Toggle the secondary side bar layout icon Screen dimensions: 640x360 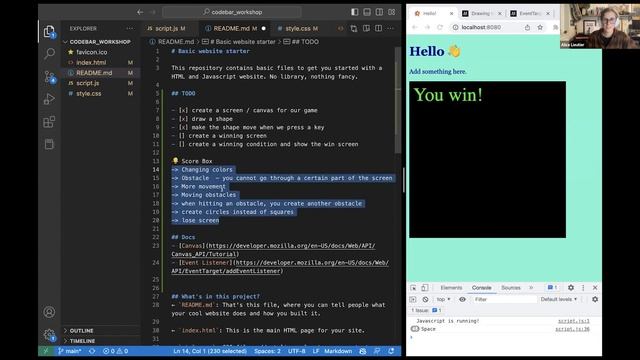point(379,12)
